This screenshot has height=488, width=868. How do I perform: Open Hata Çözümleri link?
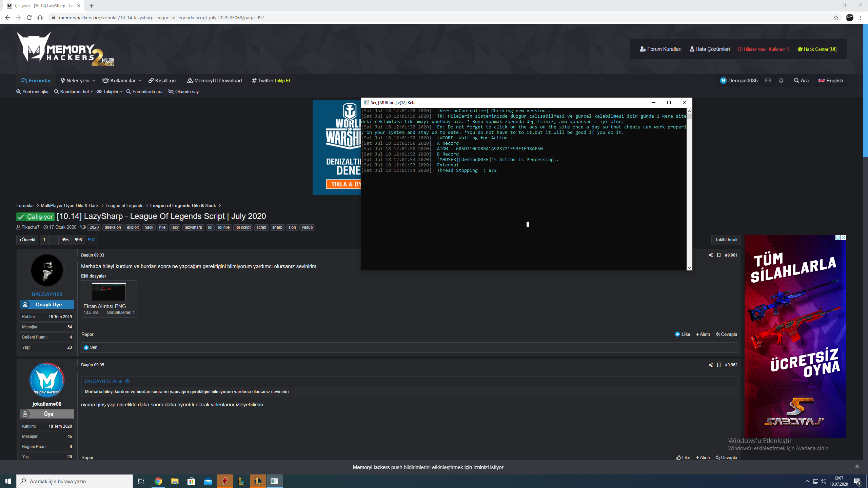click(x=710, y=49)
